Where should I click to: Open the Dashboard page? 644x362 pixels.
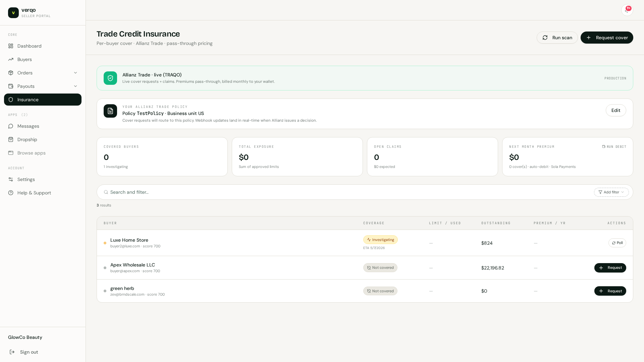coord(43,46)
